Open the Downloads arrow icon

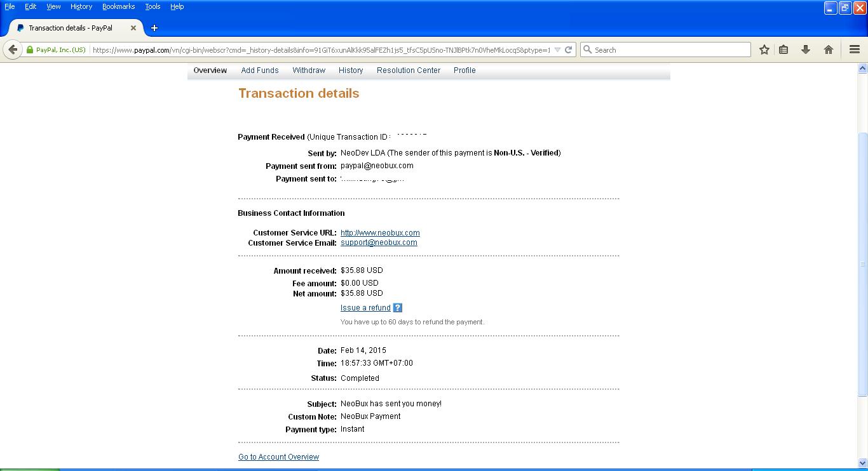(806, 50)
